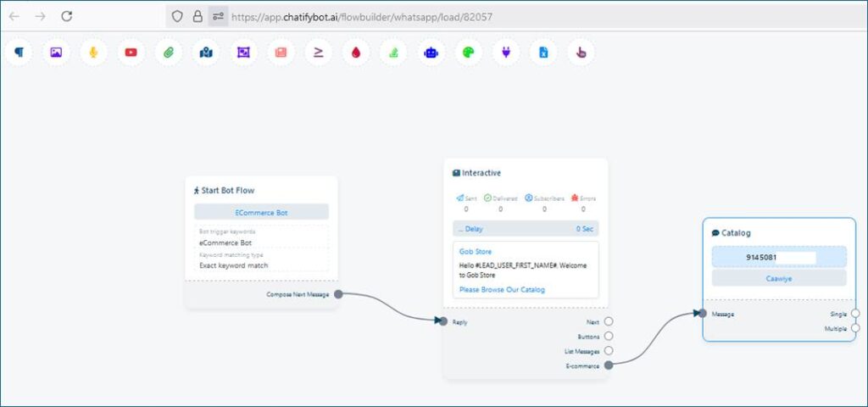This screenshot has height=407, width=868.
Task: Add the blue robot component
Action: click(x=431, y=53)
